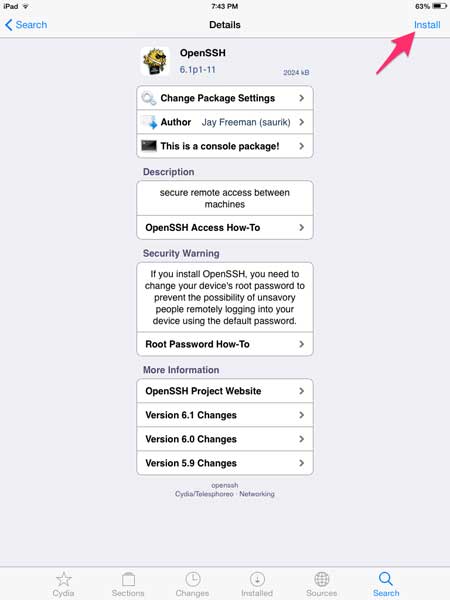Open the Sections tab icon

pyautogui.click(x=128, y=579)
